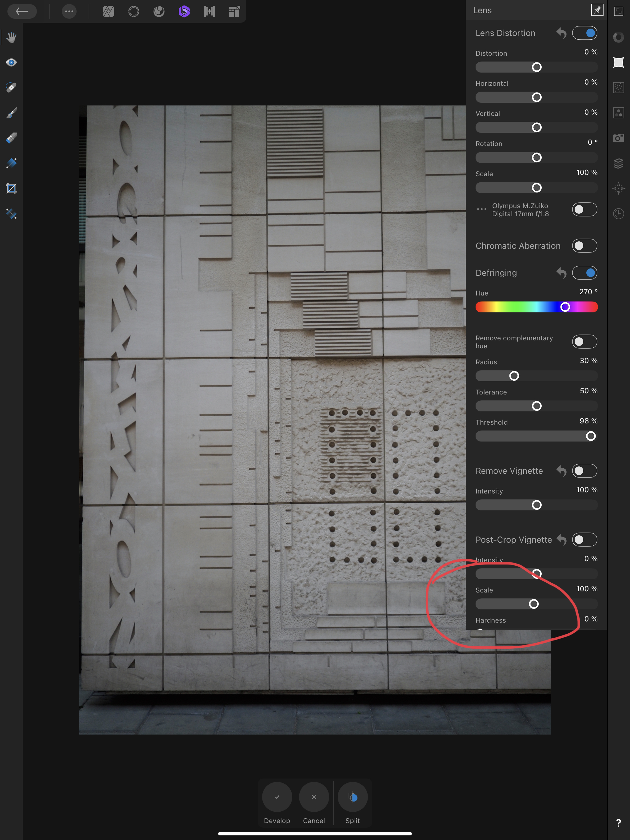Click the Distortion slider handle
The width and height of the screenshot is (630, 840).
click(536, 67)
